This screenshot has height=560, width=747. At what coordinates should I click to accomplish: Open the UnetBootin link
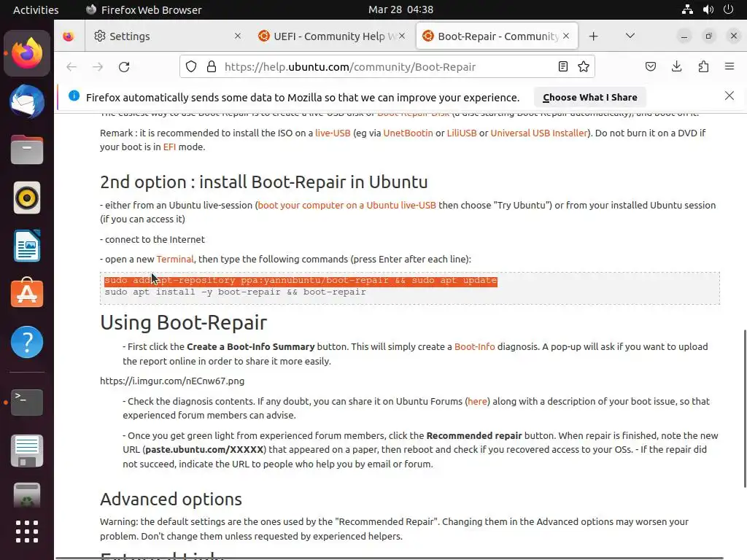click(x=409, y=133)
